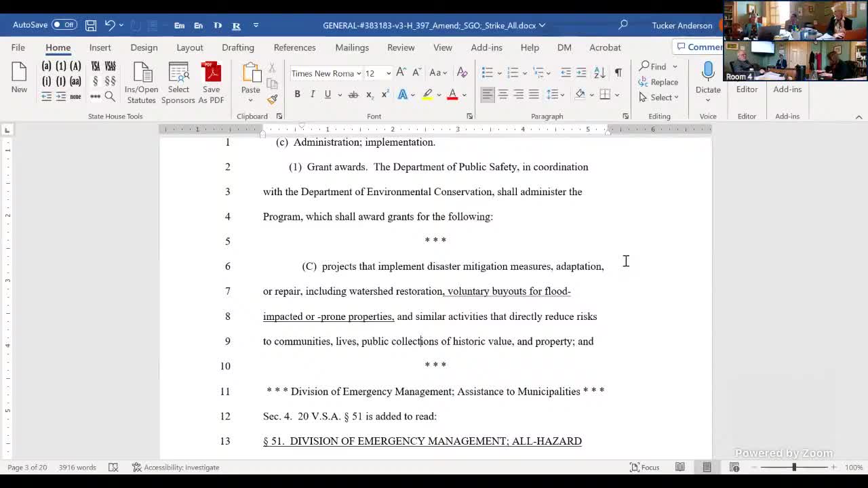Switch to the Insert tab
Screen dimensions: 868x488
(100, 47)
